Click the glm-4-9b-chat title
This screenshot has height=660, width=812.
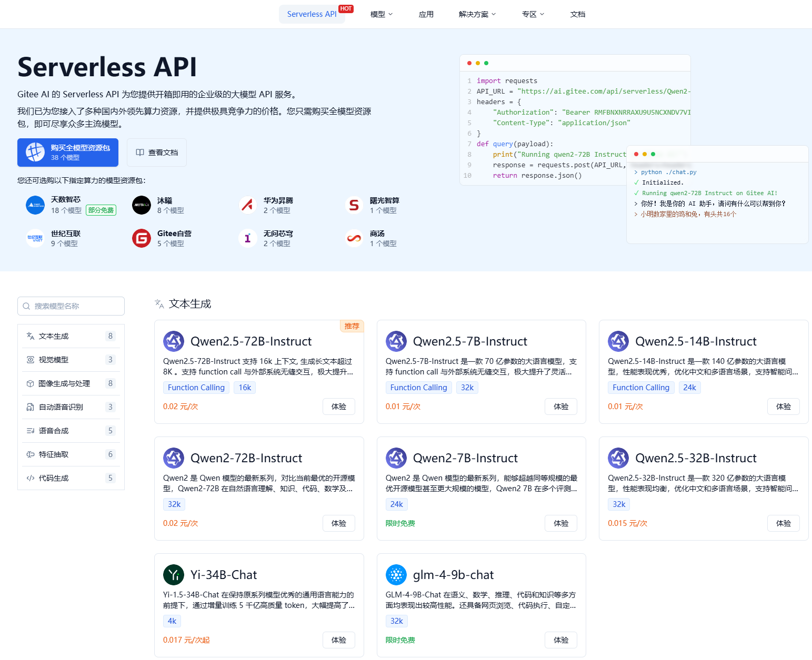(x=453, y=575)
